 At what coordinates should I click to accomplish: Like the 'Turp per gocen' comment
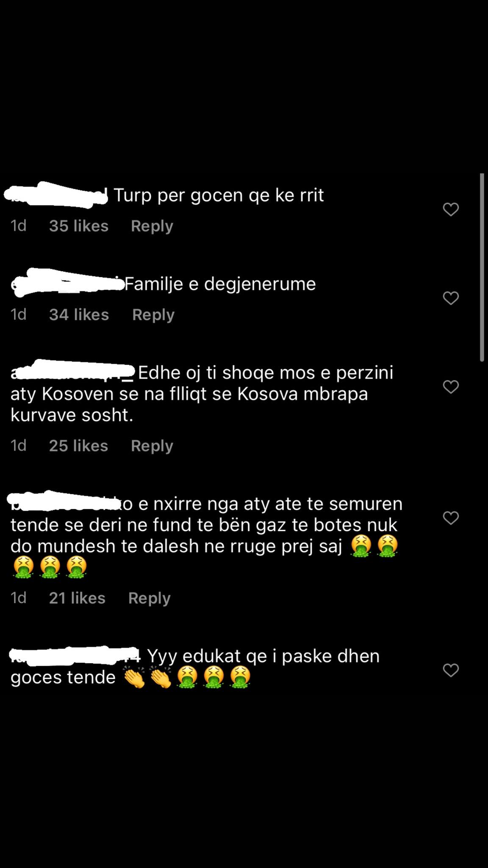pos(451,209)
